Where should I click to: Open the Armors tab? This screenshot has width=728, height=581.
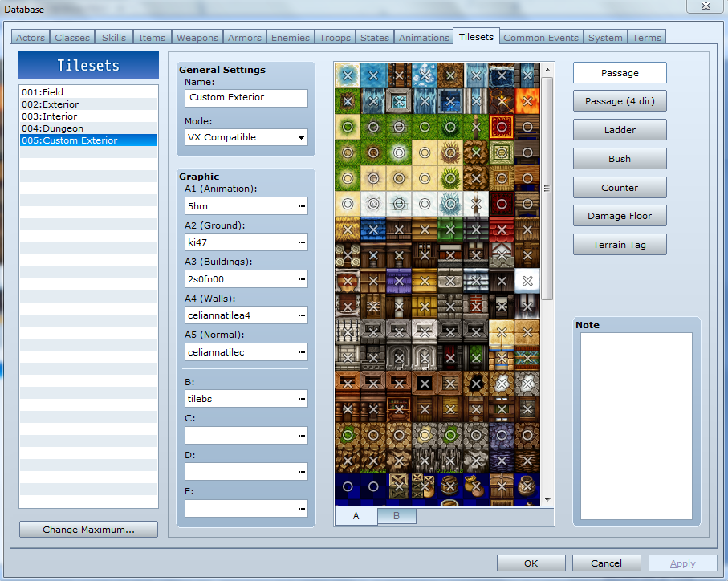(245, 38)
